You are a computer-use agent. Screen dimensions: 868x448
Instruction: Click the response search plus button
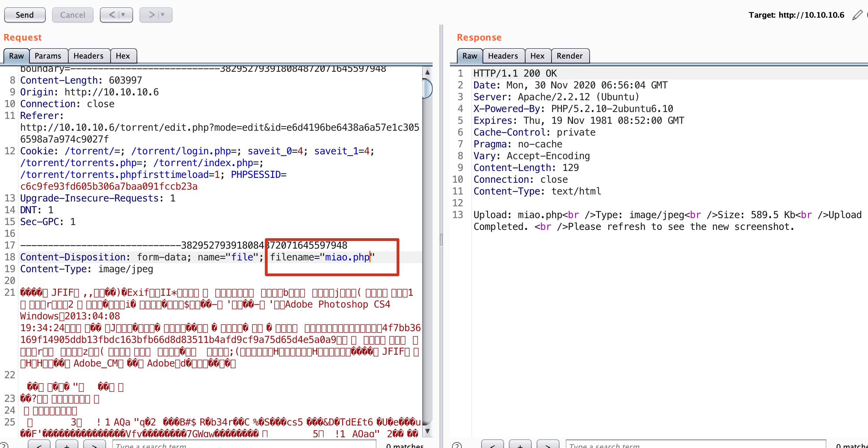(x=520, y=445)
